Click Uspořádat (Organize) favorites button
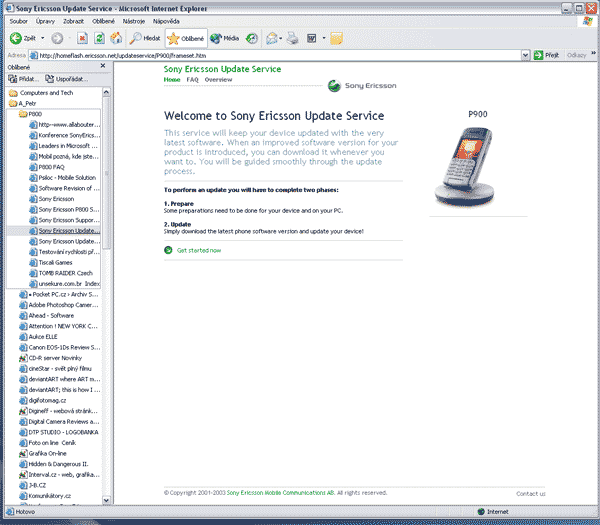600x525 pixels. tap(67, 79)
